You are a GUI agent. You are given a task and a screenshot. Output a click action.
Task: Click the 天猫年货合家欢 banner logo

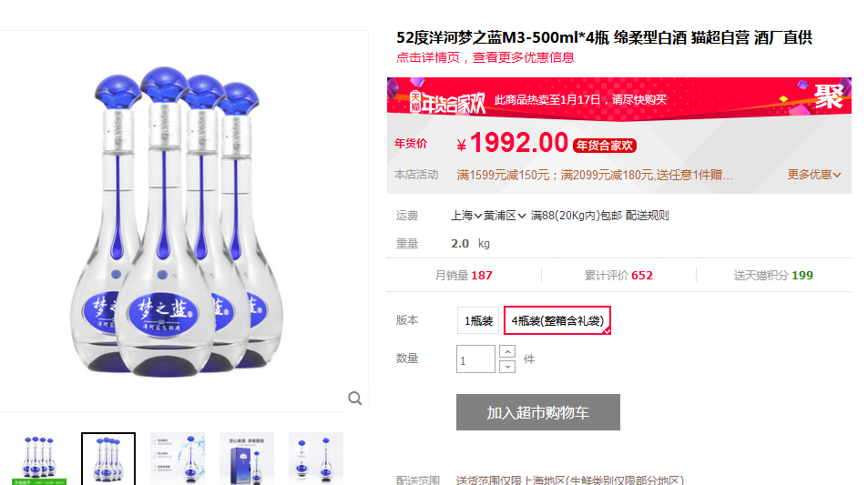(447, 102)
